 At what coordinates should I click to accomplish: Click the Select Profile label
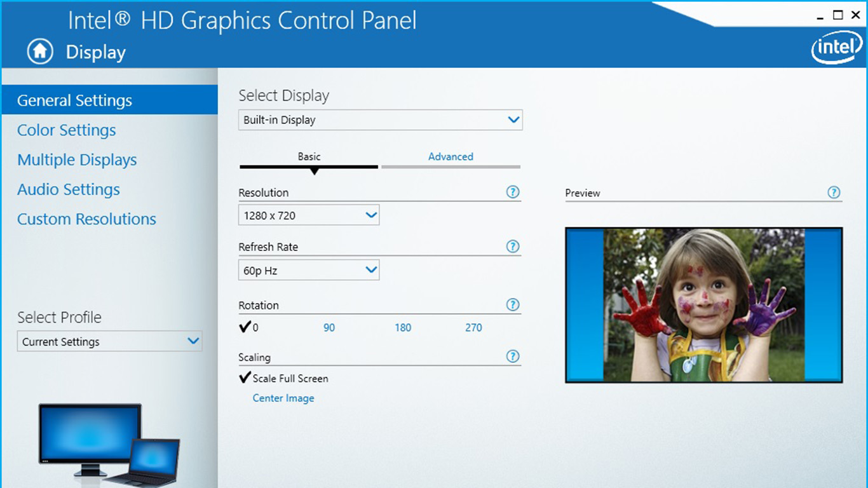(59, 318)
